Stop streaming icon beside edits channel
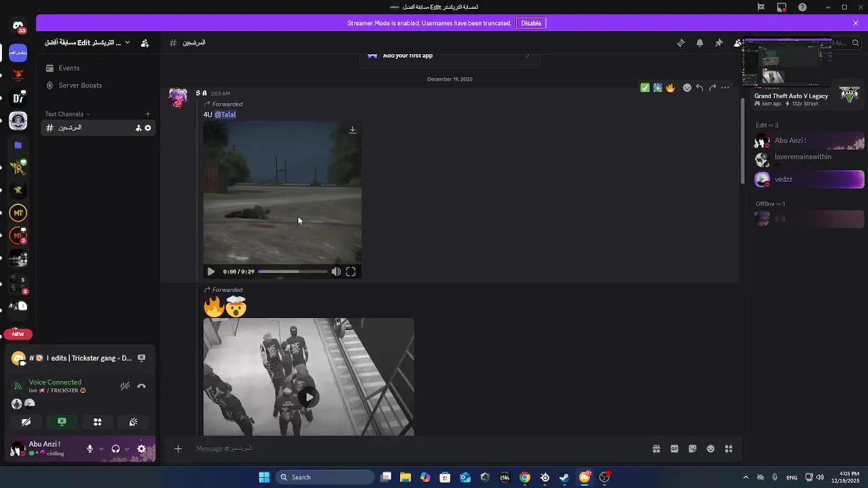Viewport: 868px width, 488px height. pyautogui.click(x=142, y=358)
